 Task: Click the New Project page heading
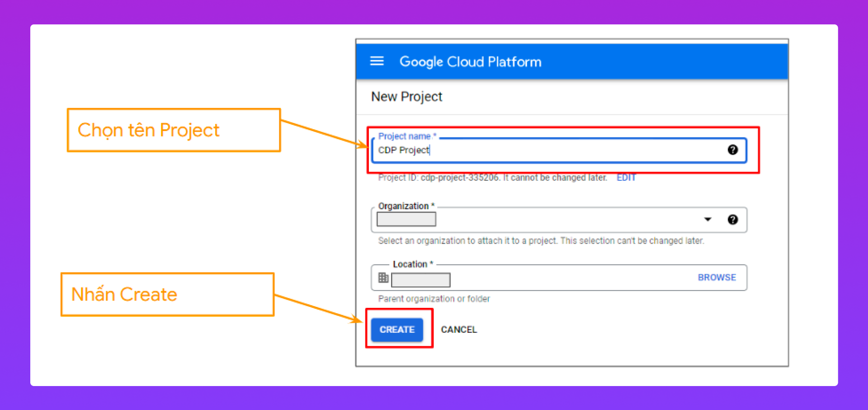point(406,97)
